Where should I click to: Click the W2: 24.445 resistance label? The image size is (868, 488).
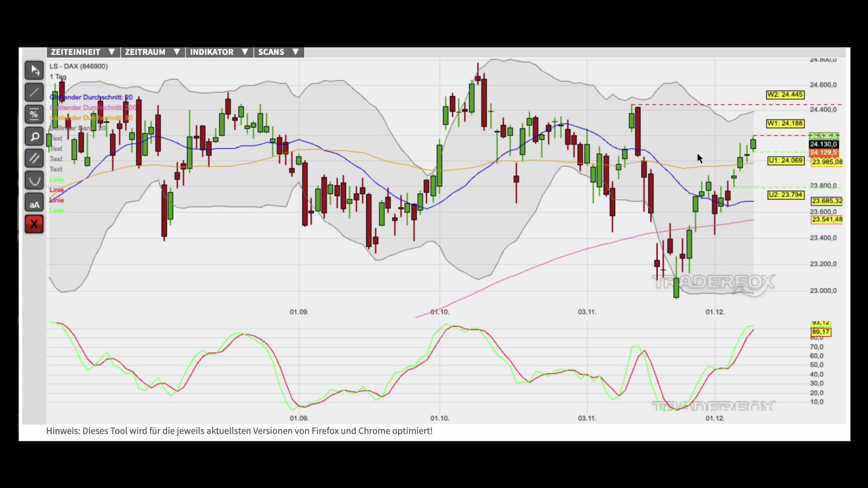785,95
